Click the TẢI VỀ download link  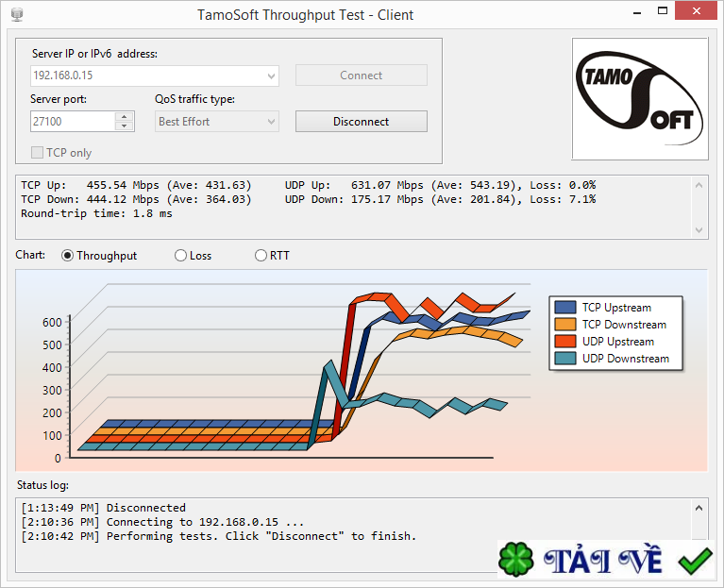coord(603,561)
